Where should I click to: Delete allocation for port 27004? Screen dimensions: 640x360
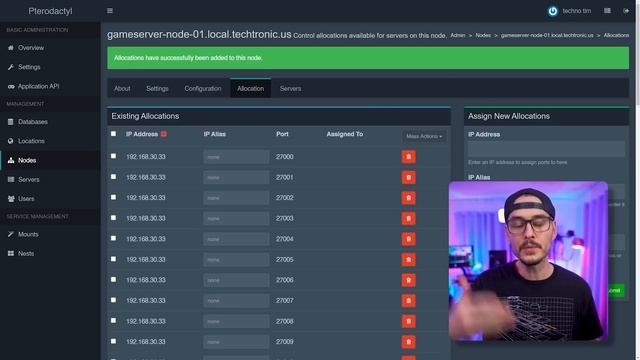coord(408,239)
